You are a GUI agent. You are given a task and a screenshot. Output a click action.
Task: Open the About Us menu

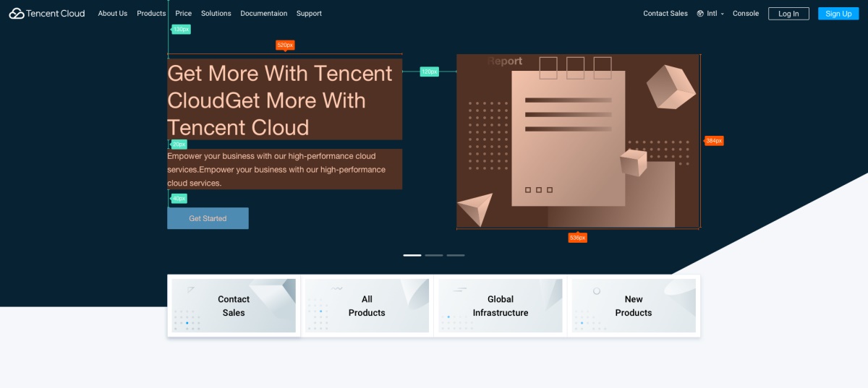click(x=113, y=13)
